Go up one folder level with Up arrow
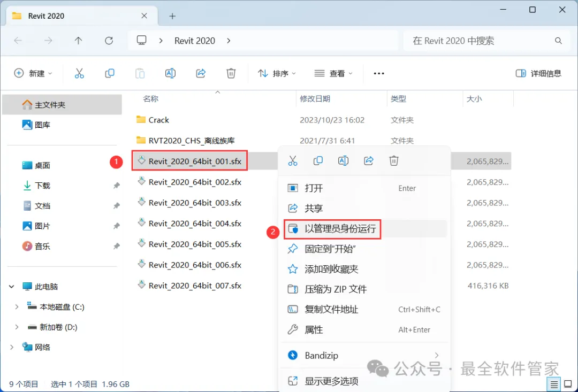Image resolution: width=578 pixels, height=392 pixels. click(78, 41)
